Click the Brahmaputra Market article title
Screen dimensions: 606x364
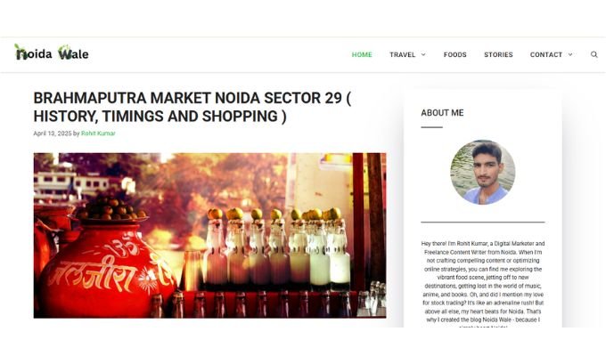tap(192, 107)
